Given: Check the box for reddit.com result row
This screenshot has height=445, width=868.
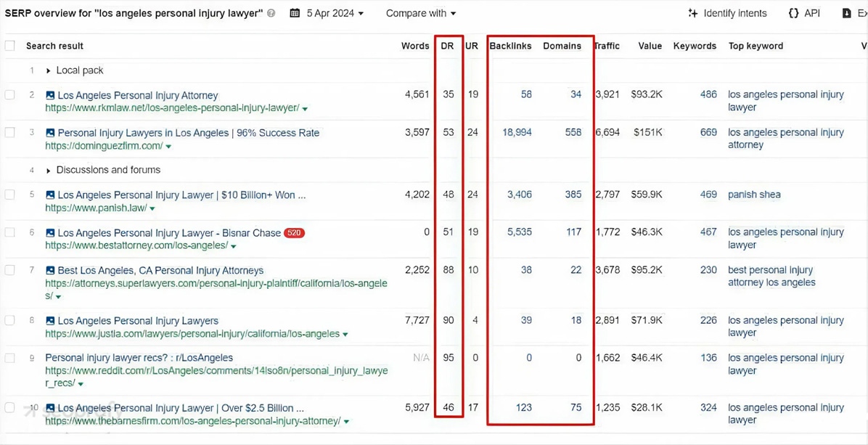Looking at the screenshot, I should (x=10, y=358).
